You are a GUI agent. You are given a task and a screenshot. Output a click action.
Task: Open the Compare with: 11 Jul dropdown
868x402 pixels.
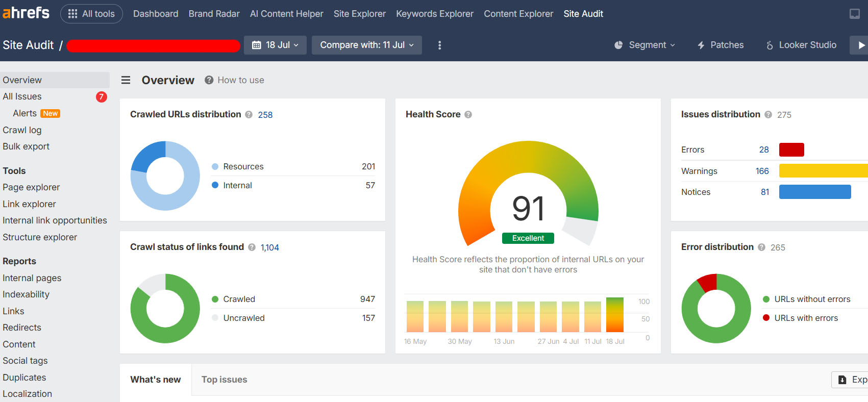[x=366, y=45]
